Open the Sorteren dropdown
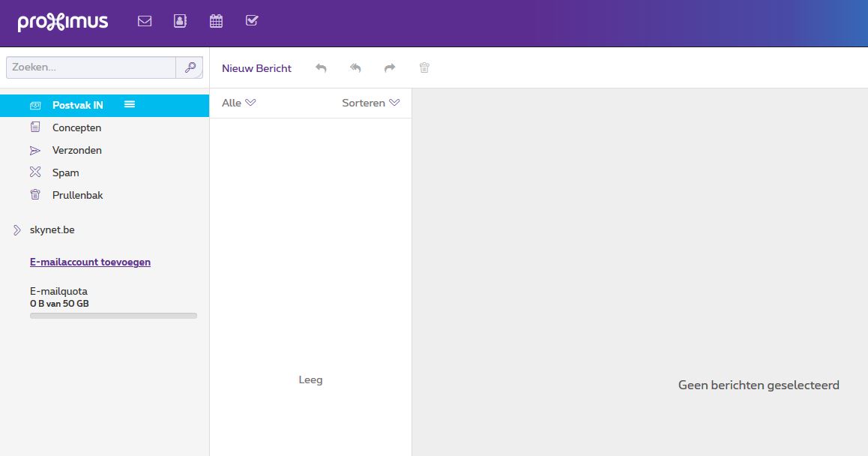Screen dimensions: 868x456 (370, 103)
